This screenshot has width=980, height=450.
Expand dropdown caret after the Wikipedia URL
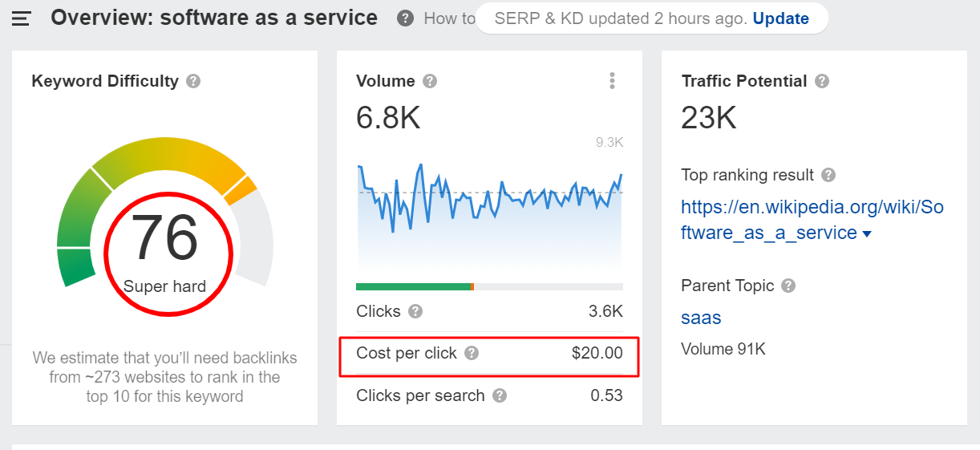[x=867, y=234]
